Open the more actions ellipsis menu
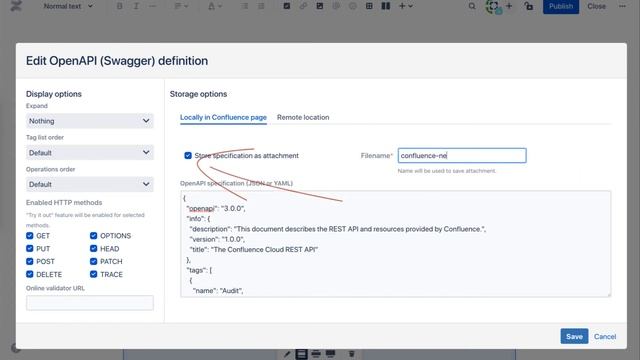 (x=622, y=6)
